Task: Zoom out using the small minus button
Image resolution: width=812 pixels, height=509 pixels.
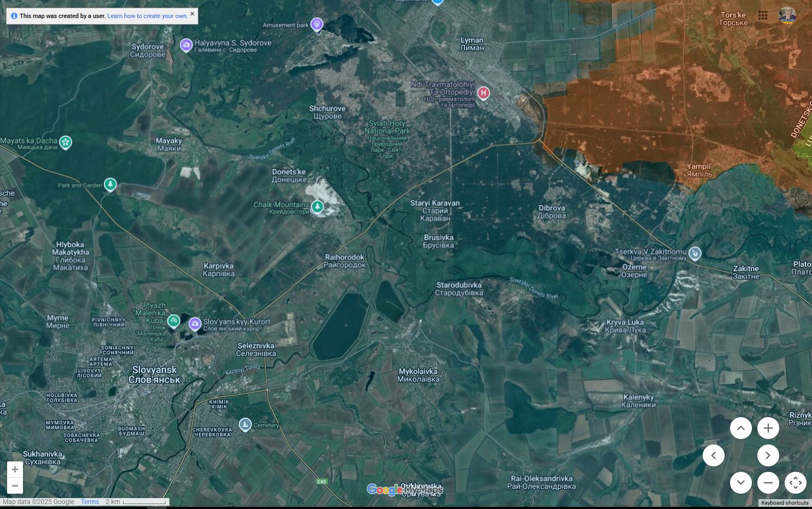Action: point(15,485)
